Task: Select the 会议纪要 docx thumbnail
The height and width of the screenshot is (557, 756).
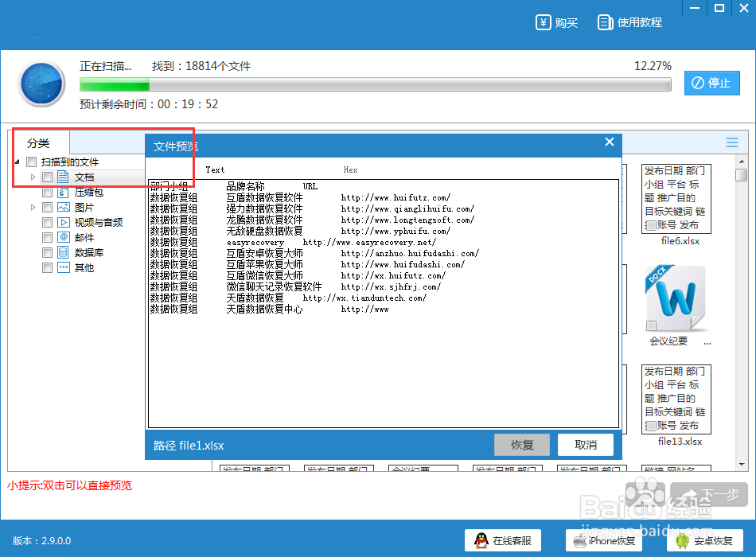Action: click(676, 298)
